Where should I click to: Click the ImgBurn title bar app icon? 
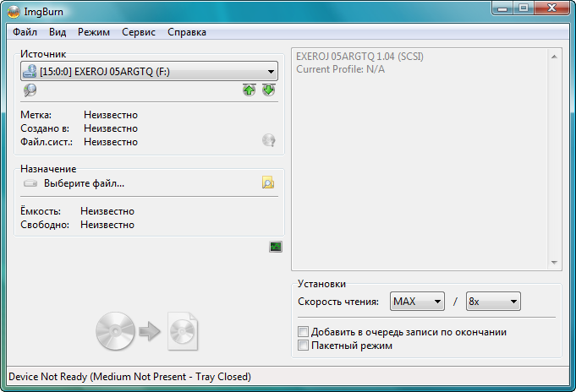tap(14, 12)
